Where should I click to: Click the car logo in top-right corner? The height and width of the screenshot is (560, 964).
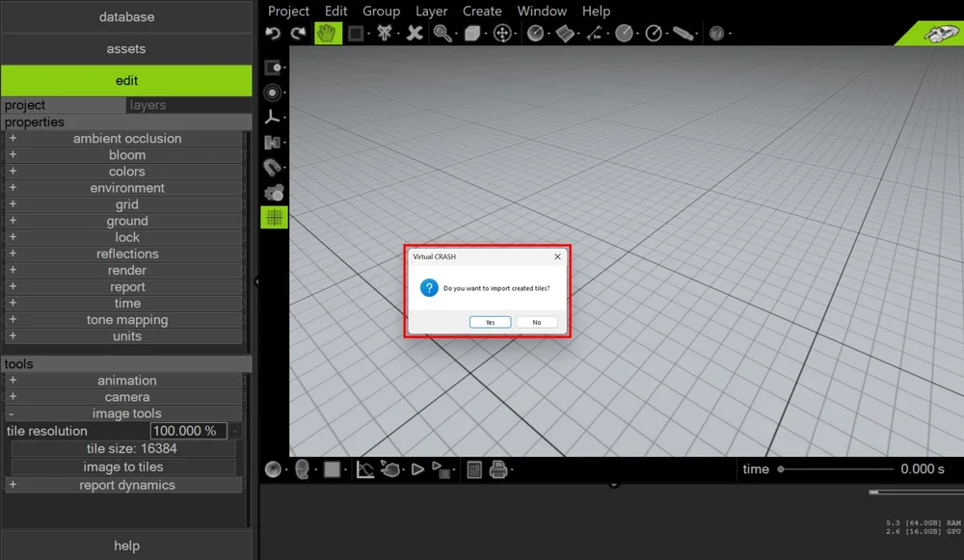point(939,33)
